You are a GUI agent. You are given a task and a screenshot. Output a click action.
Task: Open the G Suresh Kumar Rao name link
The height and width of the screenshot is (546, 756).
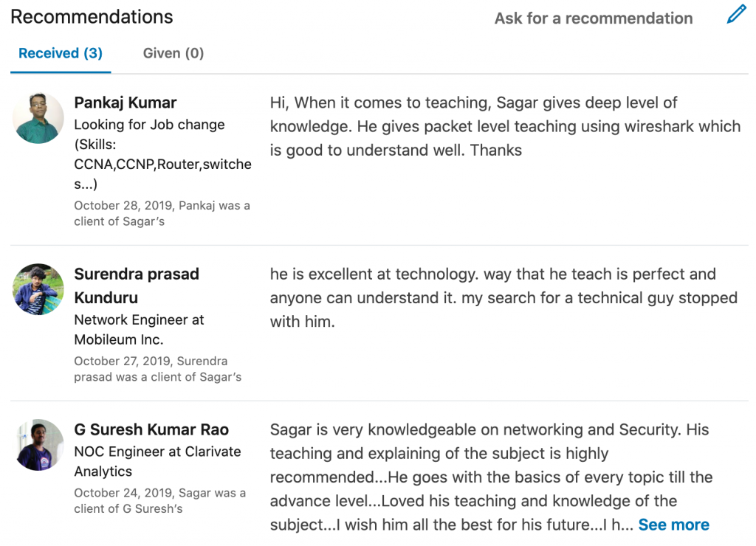(151, 429)
